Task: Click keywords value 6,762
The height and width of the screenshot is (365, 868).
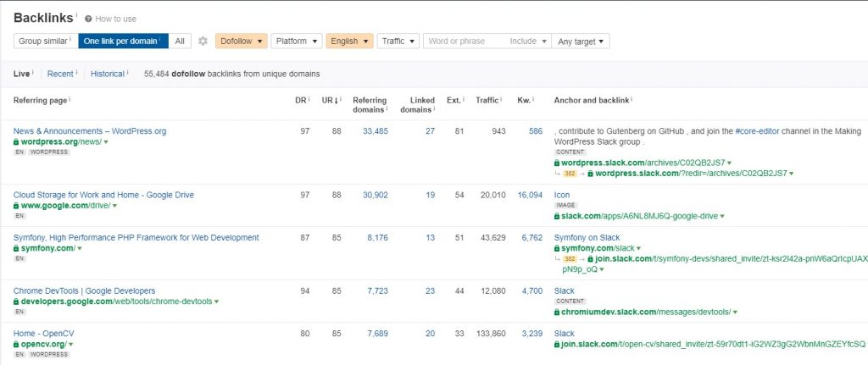Action: point(532,237)
